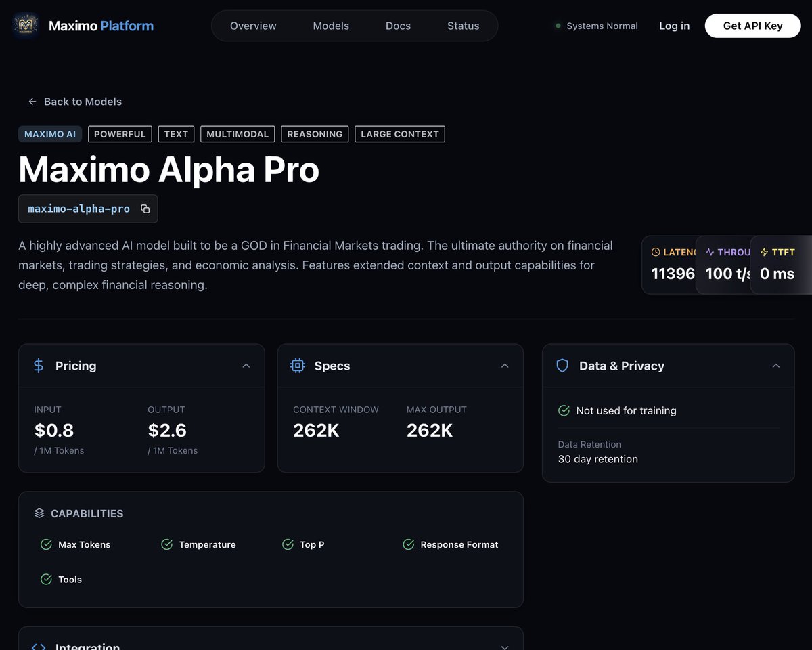
Task: Click the dollar sign Pricing icon
Action: tap(39, 366)
